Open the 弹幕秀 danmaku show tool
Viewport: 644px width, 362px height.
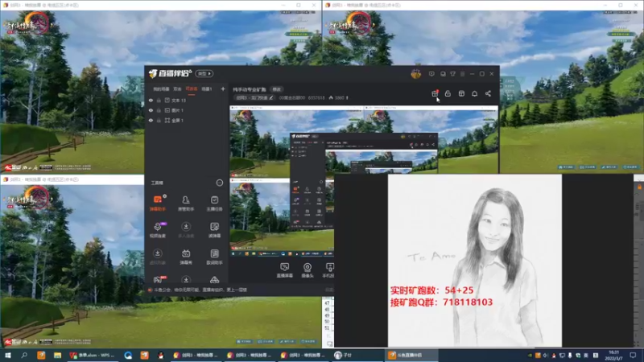186,257
